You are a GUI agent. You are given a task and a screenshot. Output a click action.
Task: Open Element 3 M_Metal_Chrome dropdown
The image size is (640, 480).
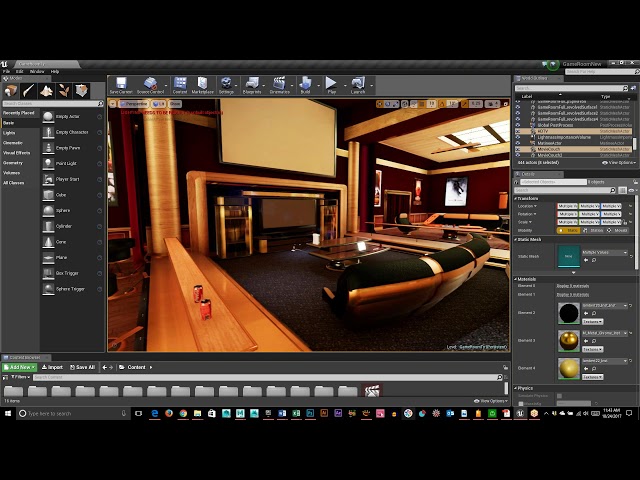tap(604, 333)
